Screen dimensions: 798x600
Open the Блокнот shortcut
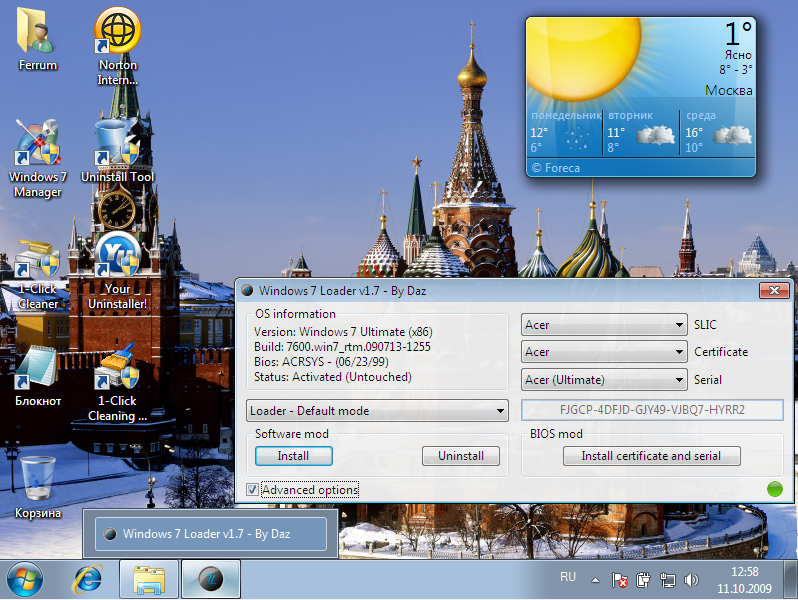[x=38, y=377]
